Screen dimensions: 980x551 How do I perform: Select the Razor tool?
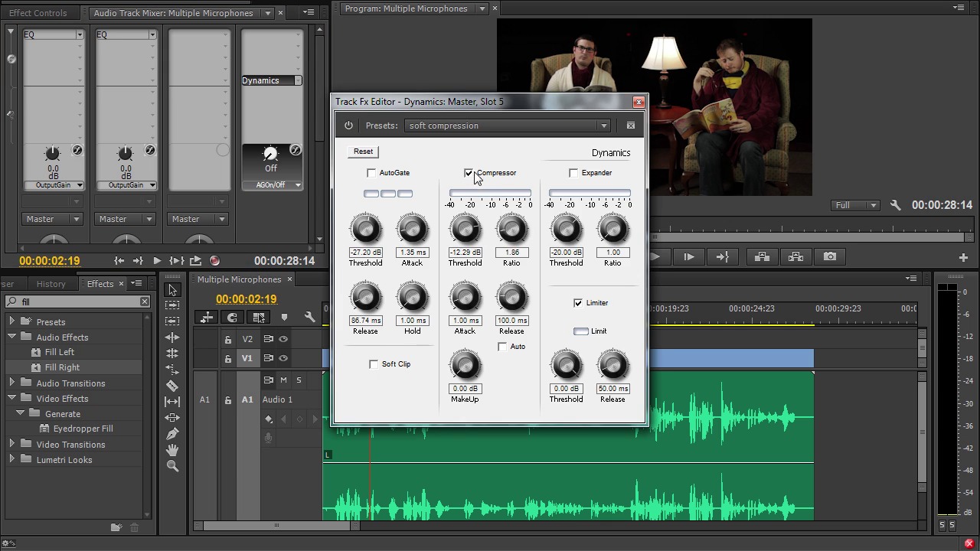172,386
